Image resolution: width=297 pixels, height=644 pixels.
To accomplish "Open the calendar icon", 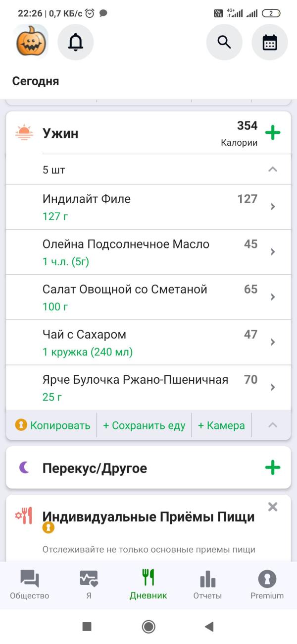I will (270, 42).
